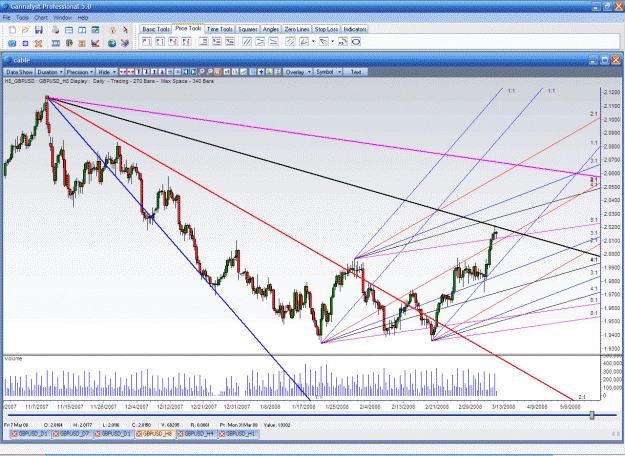Switch to the Indicators tab
The height and width of the screenshot is (456, 625).
[x=355, y=29]
